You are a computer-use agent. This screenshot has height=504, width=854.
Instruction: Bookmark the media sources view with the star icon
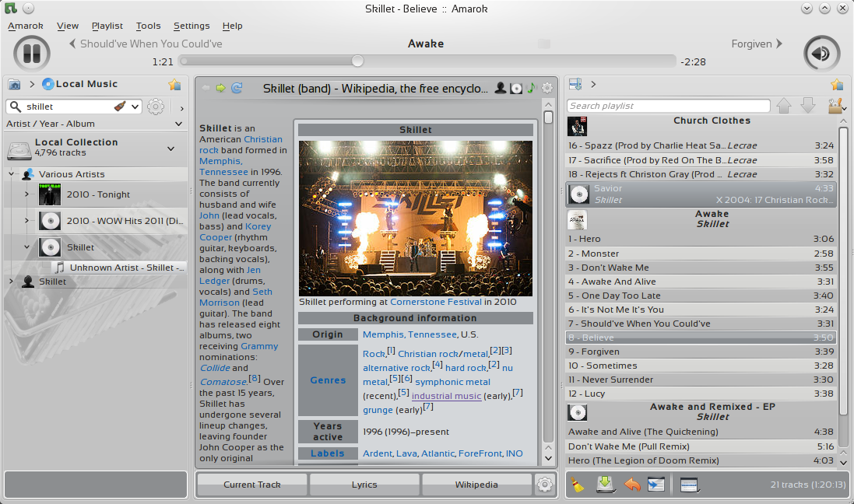174,84
